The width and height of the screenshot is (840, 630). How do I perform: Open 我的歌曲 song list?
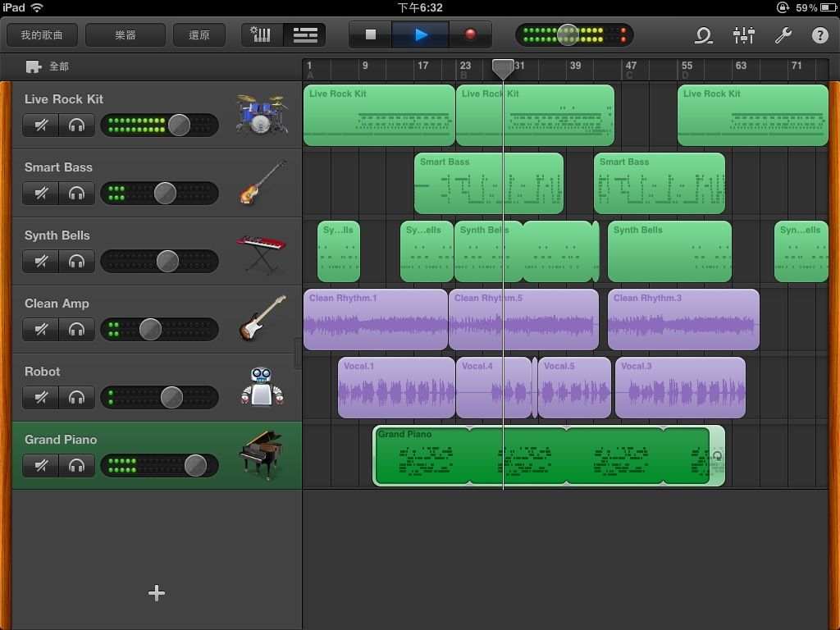(x=42, y=35)
